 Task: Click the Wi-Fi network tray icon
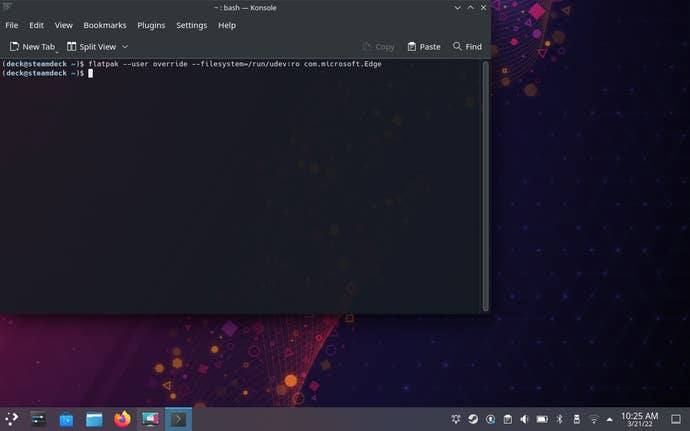[594, 419]
